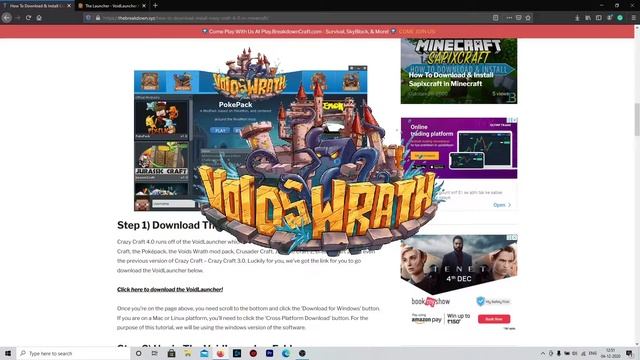Screen dimensions: 640x360
Task: Open the Windows Start menu
Action: [x=8, y=353]
